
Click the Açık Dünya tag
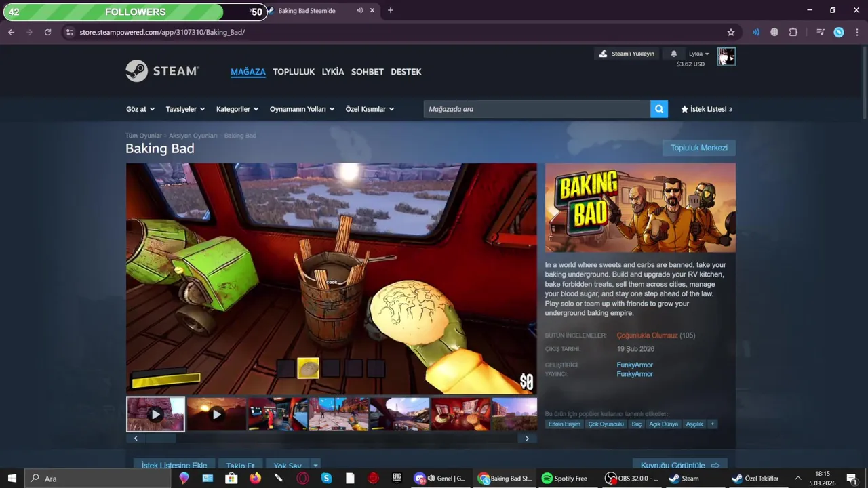664,424
